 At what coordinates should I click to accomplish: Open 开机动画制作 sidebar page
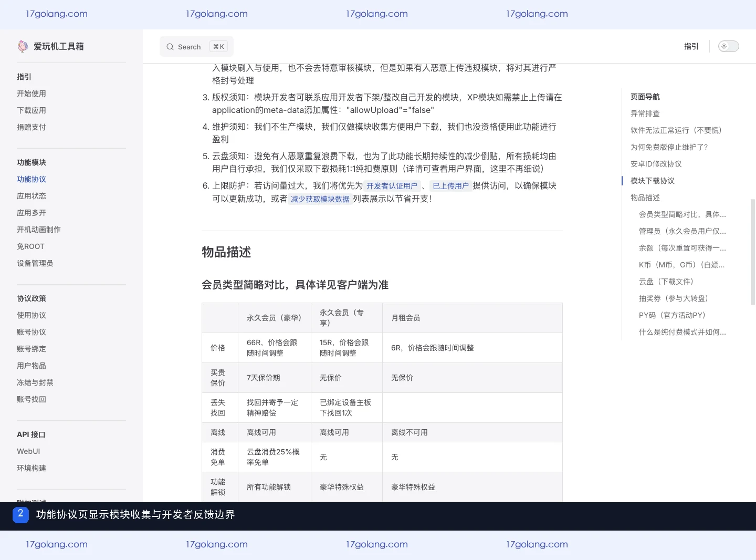click(x=39, y=230)
